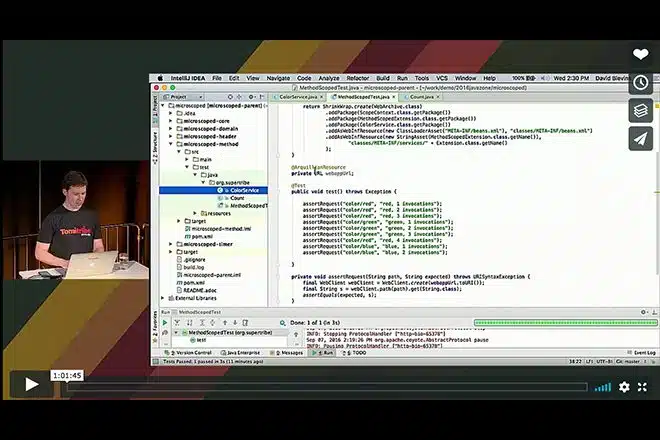This screenshot has width=660, height=440.
Task: Open the IntelliJ IDEA application menu
Action: pyautogui.click(x=188, y=78)
